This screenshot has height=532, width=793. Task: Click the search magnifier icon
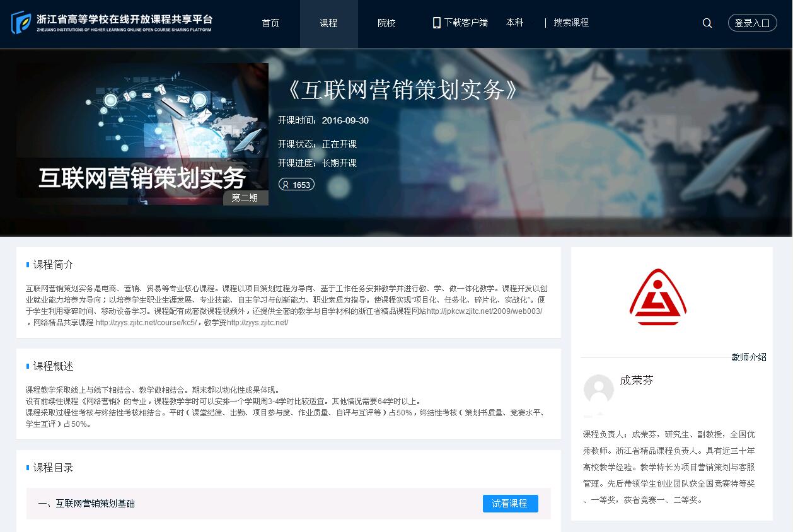tap(707, 23)
